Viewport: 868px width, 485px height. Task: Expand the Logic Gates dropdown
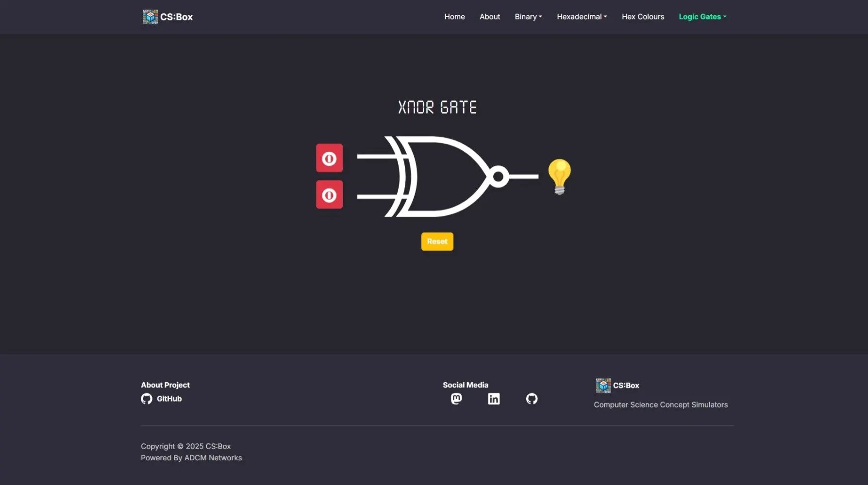[x=702, y=16]
